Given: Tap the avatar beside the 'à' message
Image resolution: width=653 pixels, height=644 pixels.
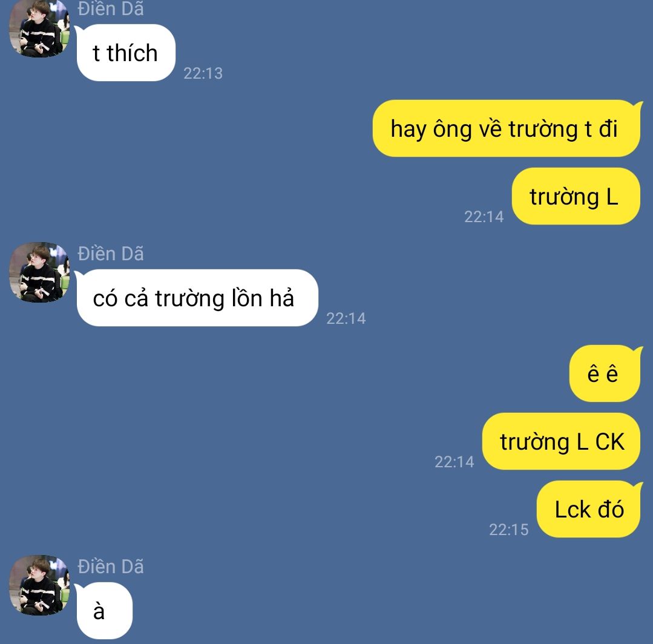Looking at the screenshot, I should [x=39, y=585].
